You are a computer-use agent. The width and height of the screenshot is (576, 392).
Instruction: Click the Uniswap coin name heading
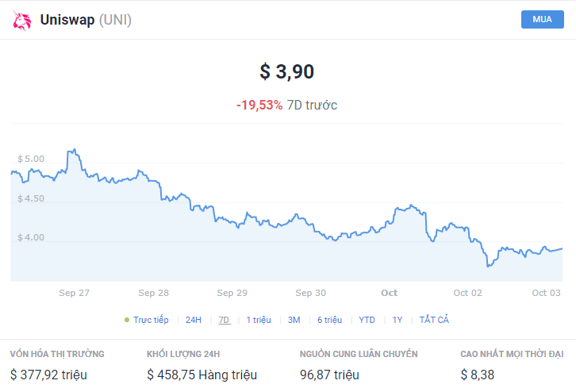click(x=67, y=20)
